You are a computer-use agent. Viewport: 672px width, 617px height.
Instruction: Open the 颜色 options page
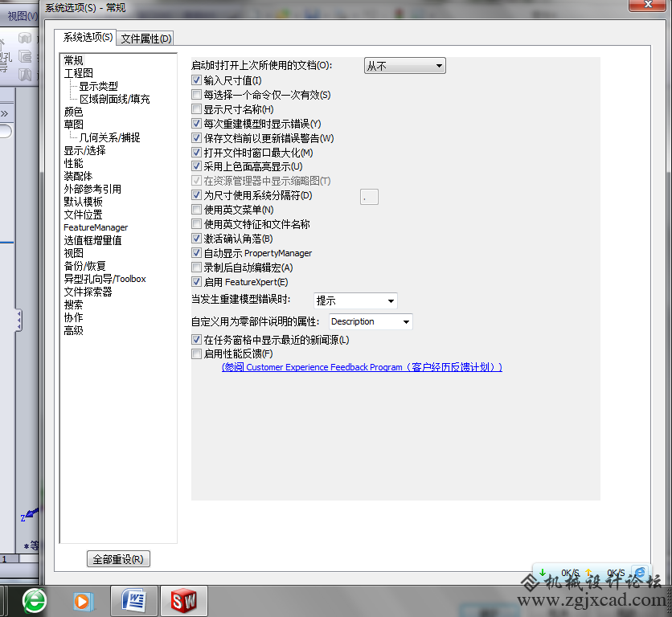pyautogui.click(x=73, y=112)
